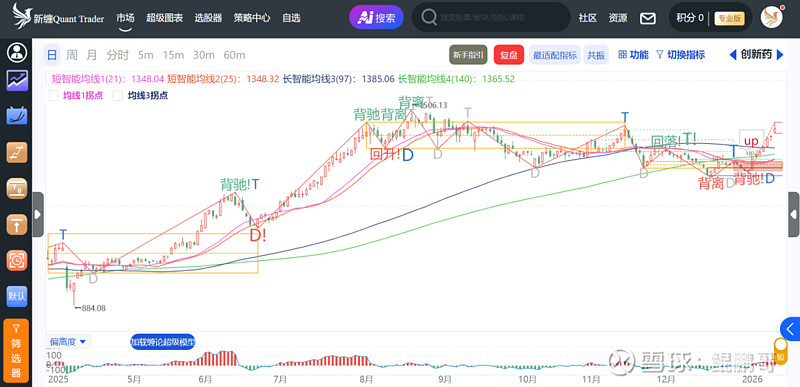
Task: Open the 自选 watchlist tab
Action: pyautogui.click(x=291, y=18)
